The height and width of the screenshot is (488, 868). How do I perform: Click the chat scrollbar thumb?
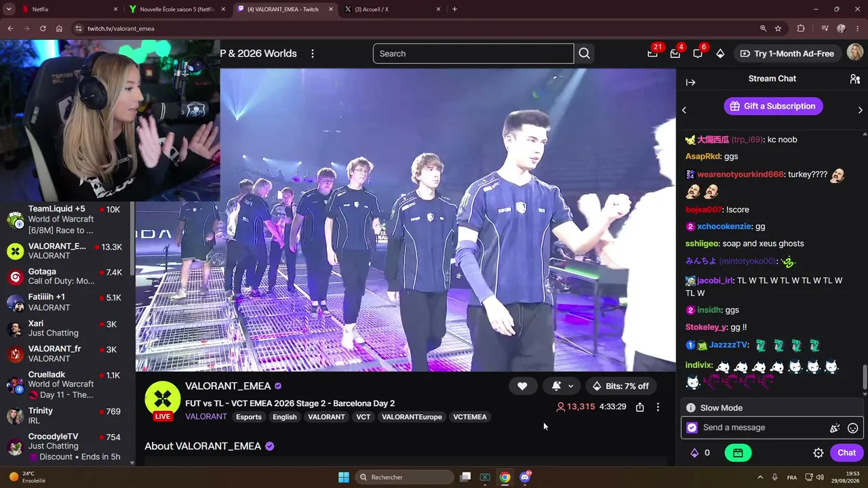[864, 378]
